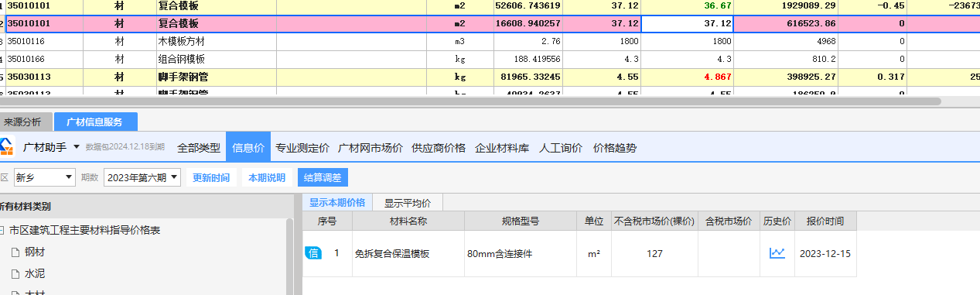Open the 供应商价格 tab
980x295 pixels.
439,147
